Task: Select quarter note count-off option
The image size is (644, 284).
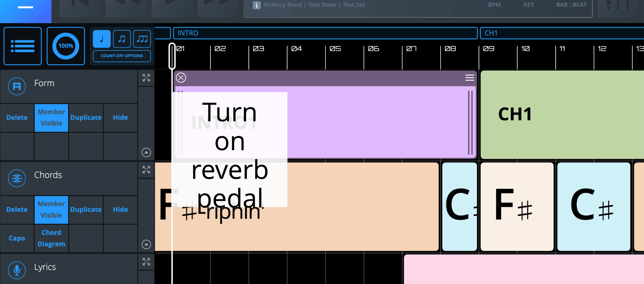Action: [102, 39]
